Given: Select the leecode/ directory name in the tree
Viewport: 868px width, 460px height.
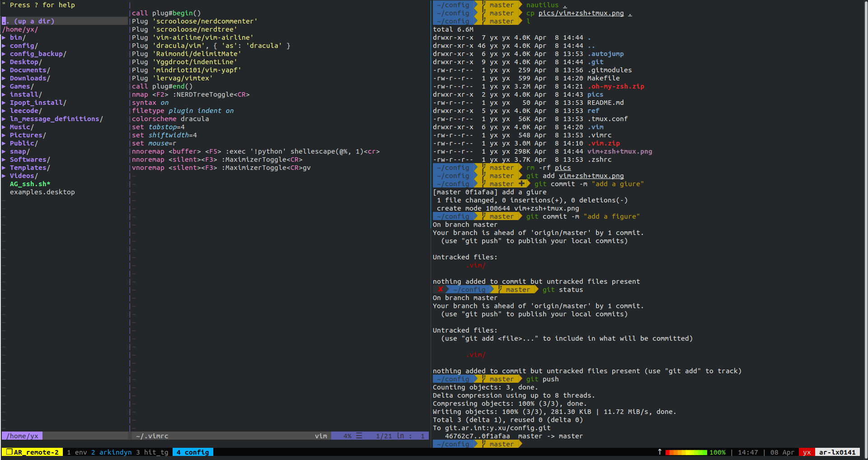Looking at the screenshot, I should coord(26,111).
